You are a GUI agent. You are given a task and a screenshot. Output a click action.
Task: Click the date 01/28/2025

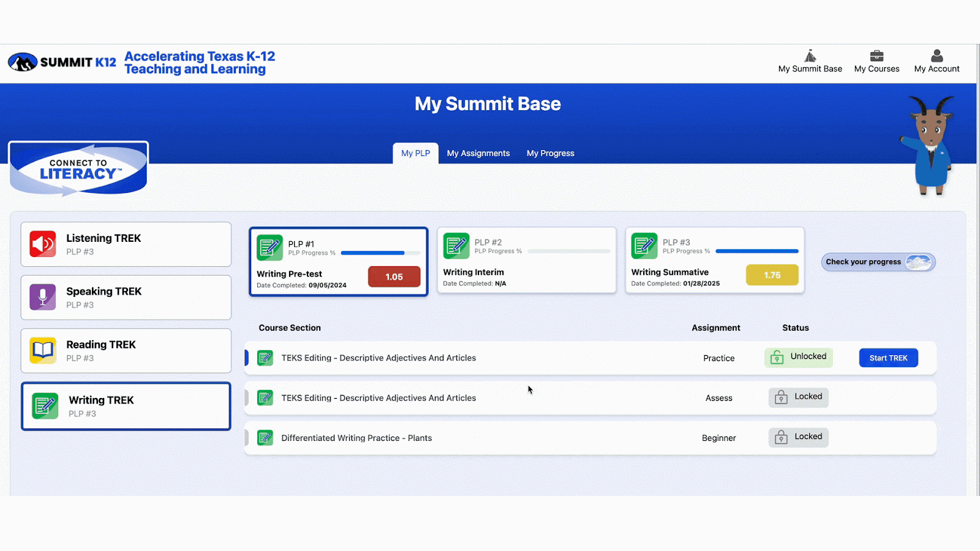701,283
